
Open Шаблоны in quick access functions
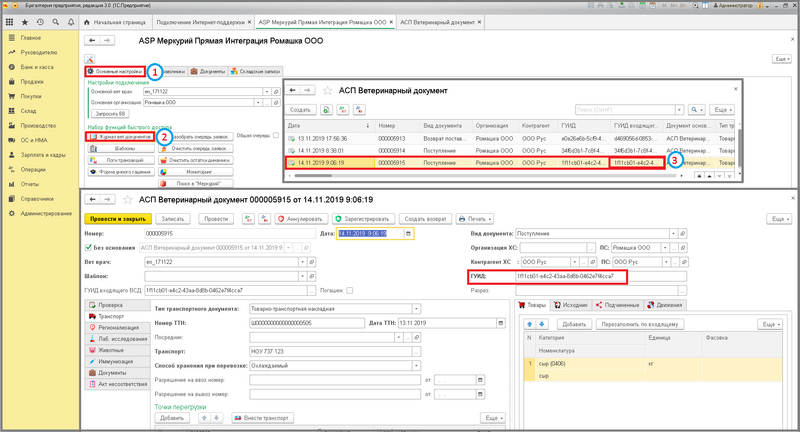pos(121,148)
